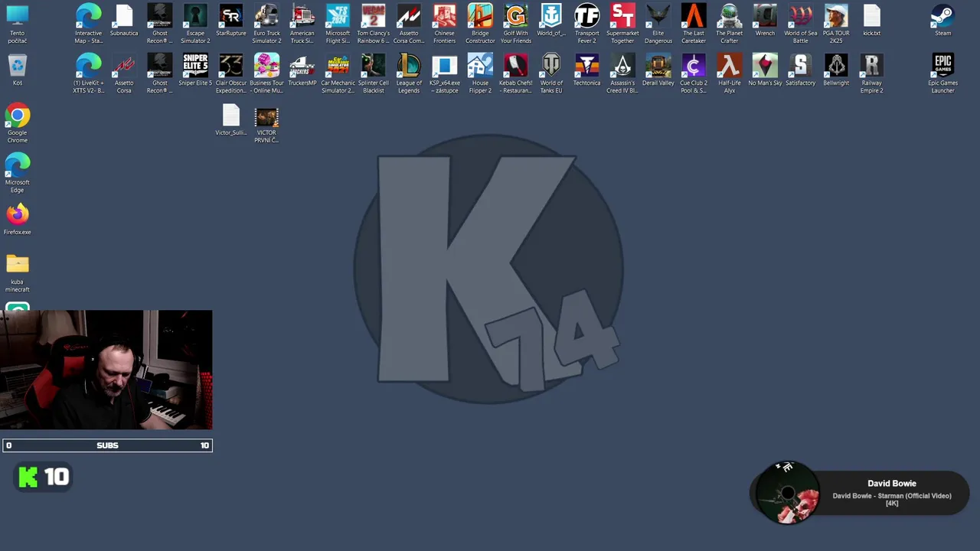
Task: Open Supermarket Together shortcut
Action: coord(622,24)
